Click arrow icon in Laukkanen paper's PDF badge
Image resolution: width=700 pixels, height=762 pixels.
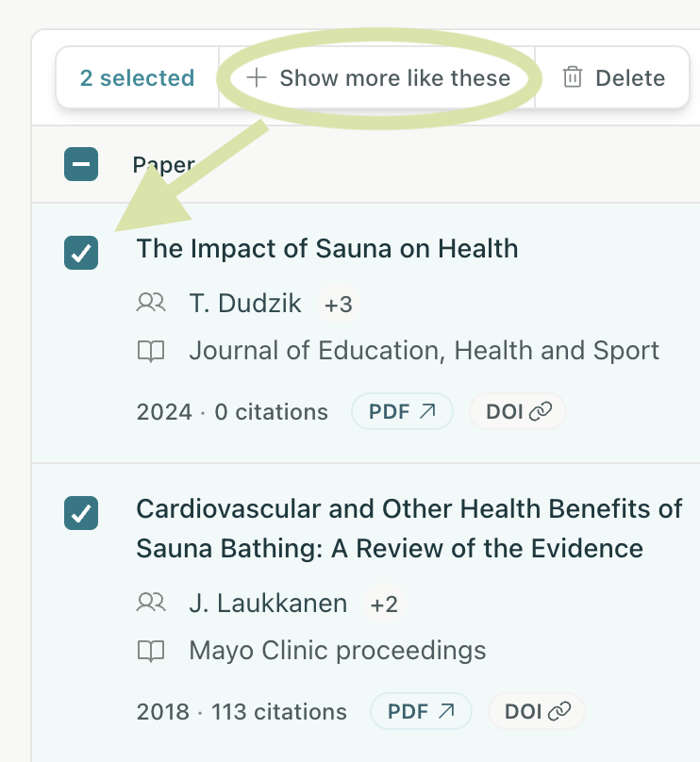click(446, 711)
